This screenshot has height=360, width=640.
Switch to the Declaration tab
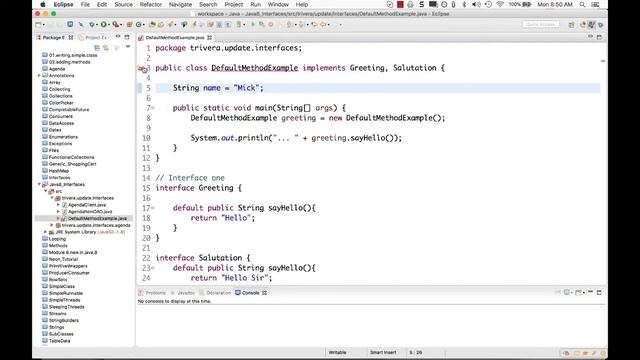coord(215,293)
